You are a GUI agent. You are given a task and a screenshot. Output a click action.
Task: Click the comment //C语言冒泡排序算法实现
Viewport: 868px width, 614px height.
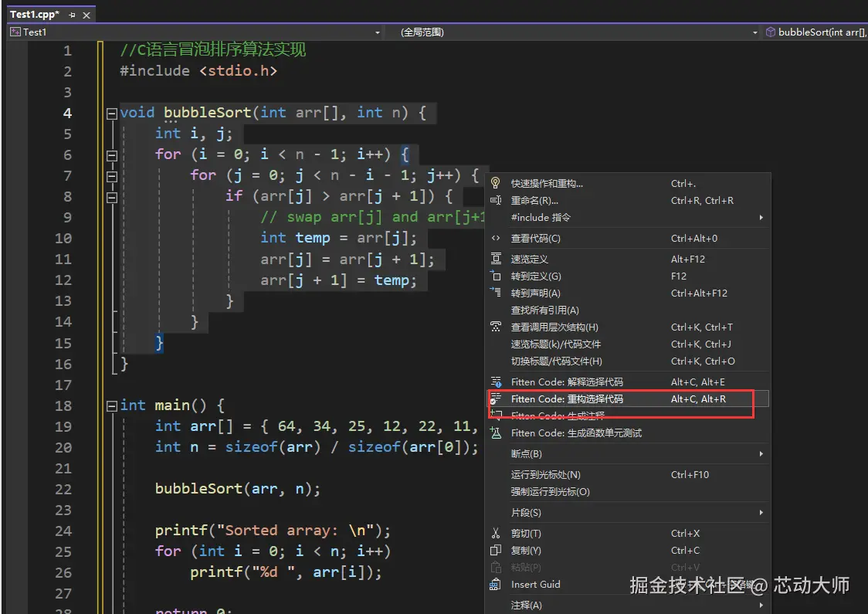coord(212,50)
